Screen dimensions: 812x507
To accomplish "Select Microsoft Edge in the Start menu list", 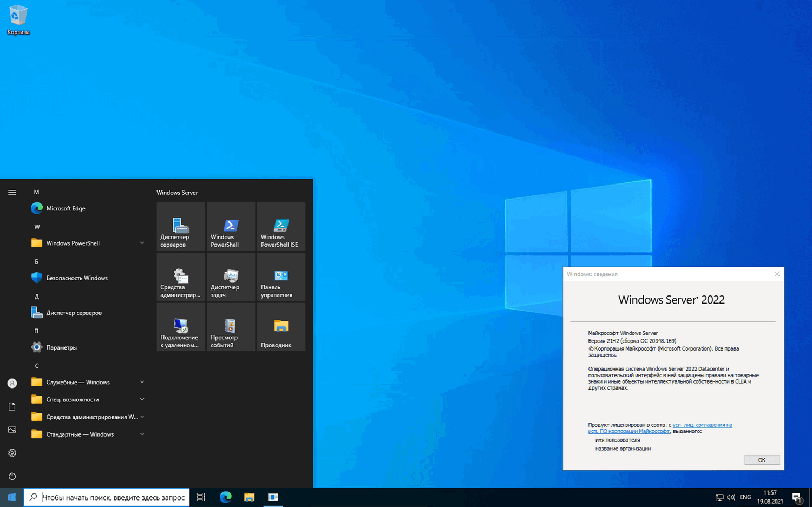I will [x=66, y=208].
